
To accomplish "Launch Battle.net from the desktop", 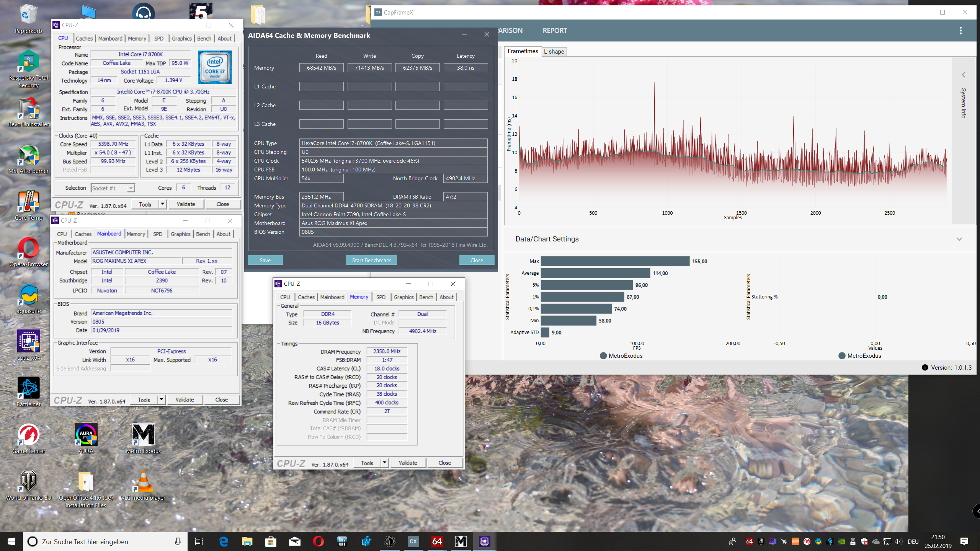I will pyautogui.click(x=28, y=388).
